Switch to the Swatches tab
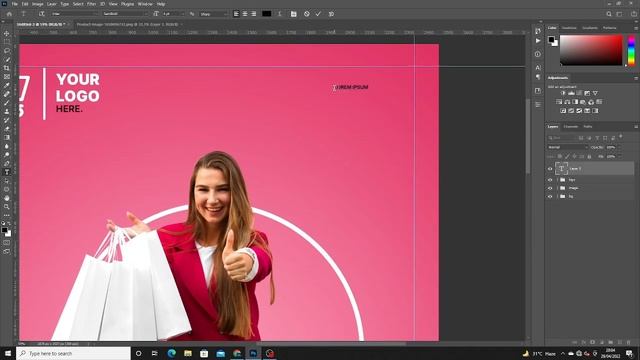Screen dimensions: 640x360 (x=569, y=28)
